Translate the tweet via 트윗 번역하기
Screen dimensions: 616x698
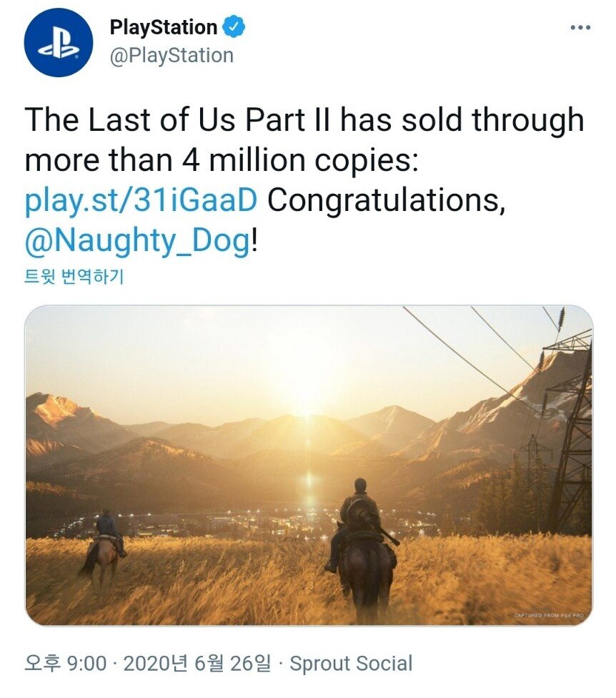tap(74, 277)
